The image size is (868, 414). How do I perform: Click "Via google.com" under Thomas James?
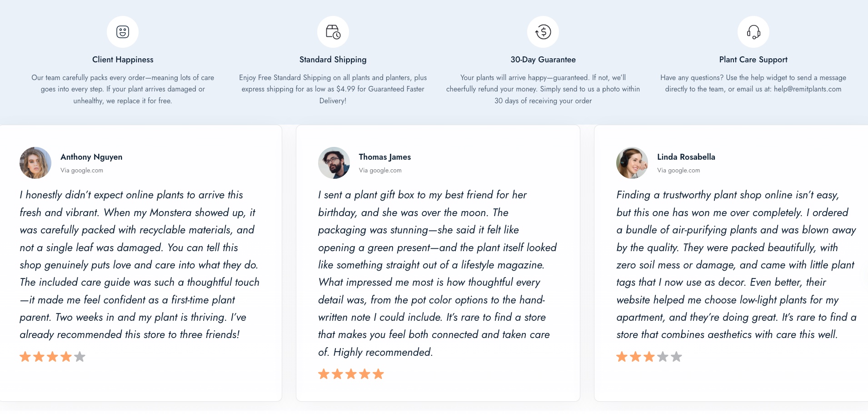pos(380,170)
